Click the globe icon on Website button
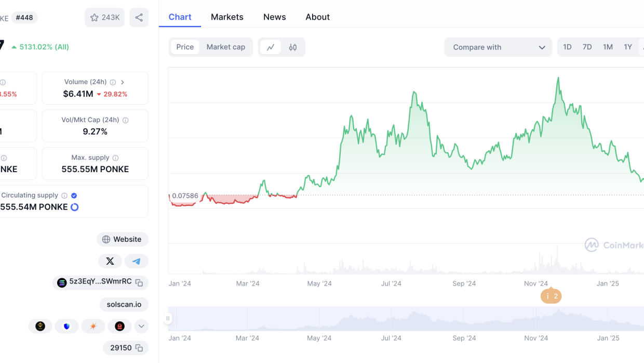 pos(106,239)
